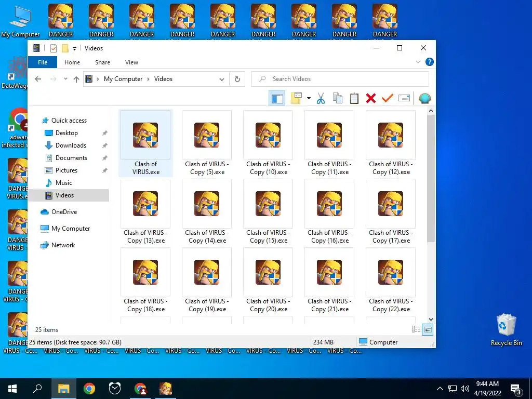Unpin Desktop using its pin icon

(x=104, y=134)
